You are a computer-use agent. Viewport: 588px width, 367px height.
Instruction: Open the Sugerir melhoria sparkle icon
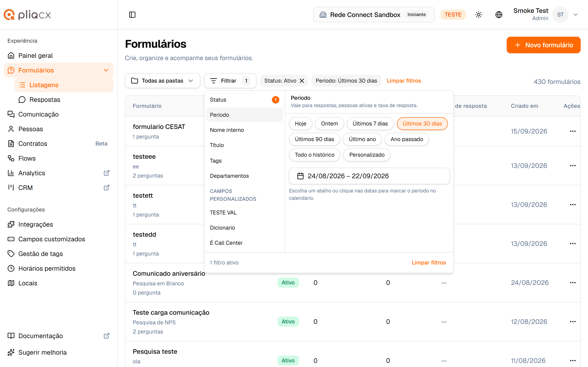pos(11,352)
